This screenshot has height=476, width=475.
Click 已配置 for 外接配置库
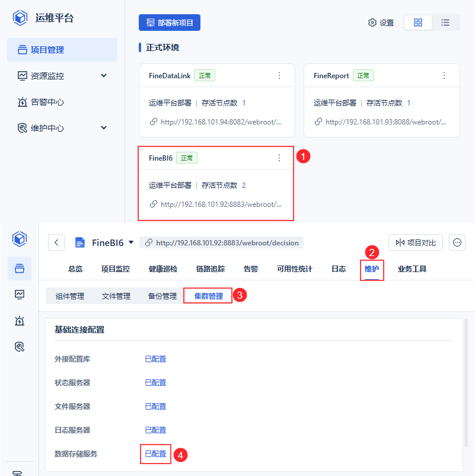tap(155, 359)
